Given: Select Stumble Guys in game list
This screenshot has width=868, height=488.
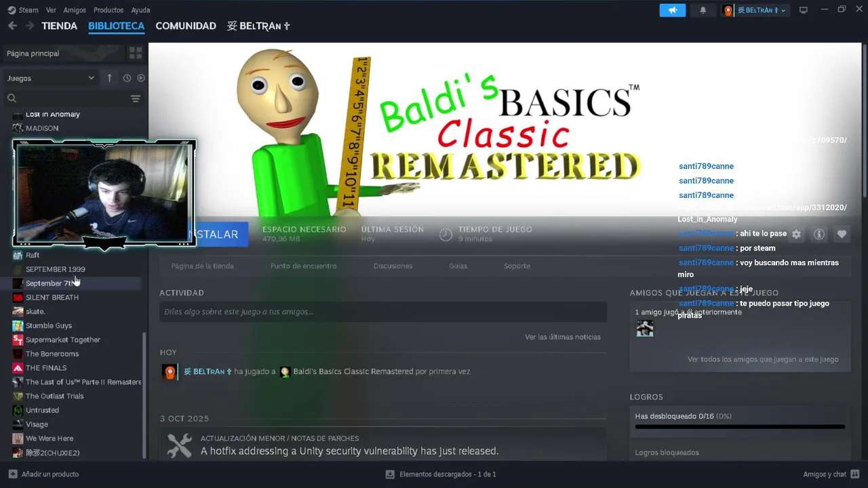Looking at the screenshot, I should coord(48,325).
